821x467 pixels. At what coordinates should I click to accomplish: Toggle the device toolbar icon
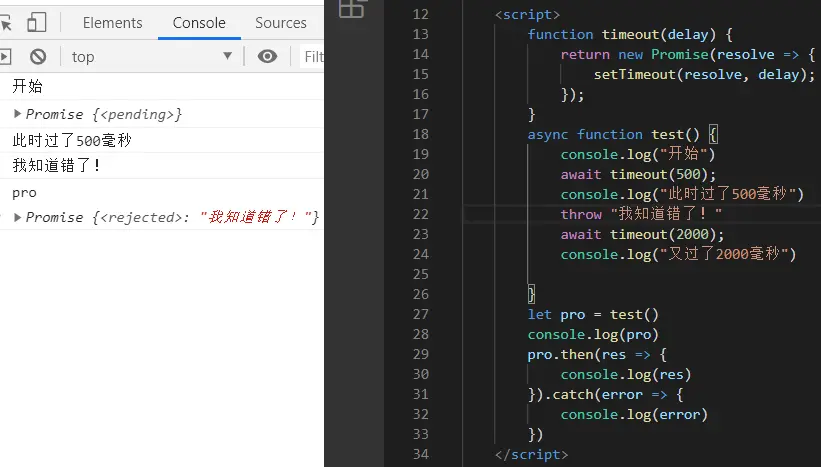pyautogui.click(x=37, y=23)
